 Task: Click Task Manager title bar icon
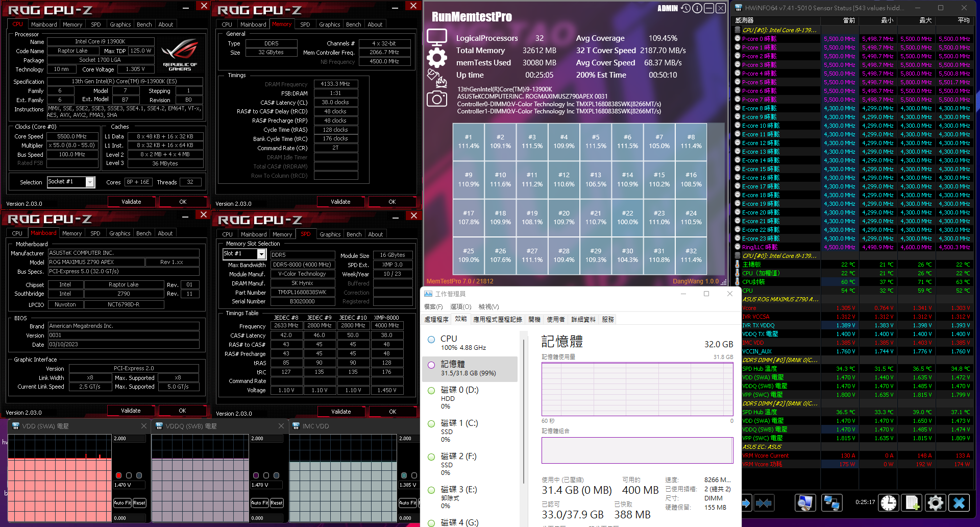pos(428,294)
